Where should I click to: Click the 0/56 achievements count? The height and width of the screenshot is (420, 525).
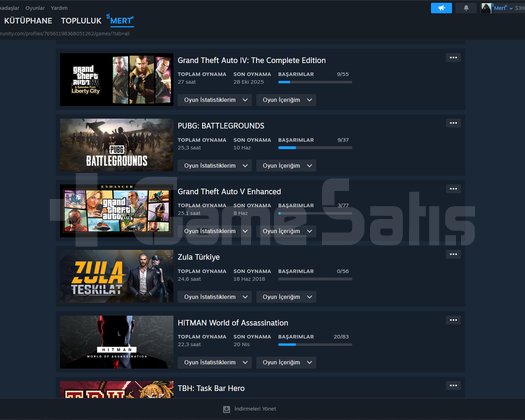[343, 271]
